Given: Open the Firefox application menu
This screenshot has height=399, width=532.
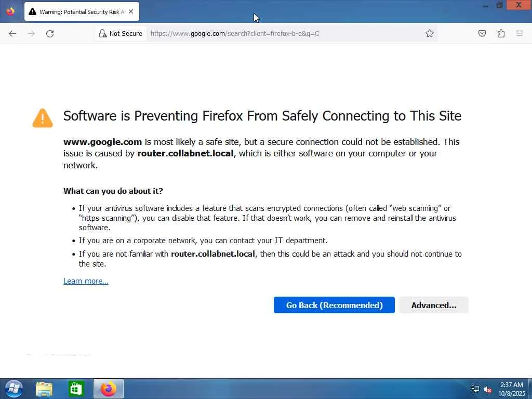Looking at the screenshot, I should tap(520, 33).
